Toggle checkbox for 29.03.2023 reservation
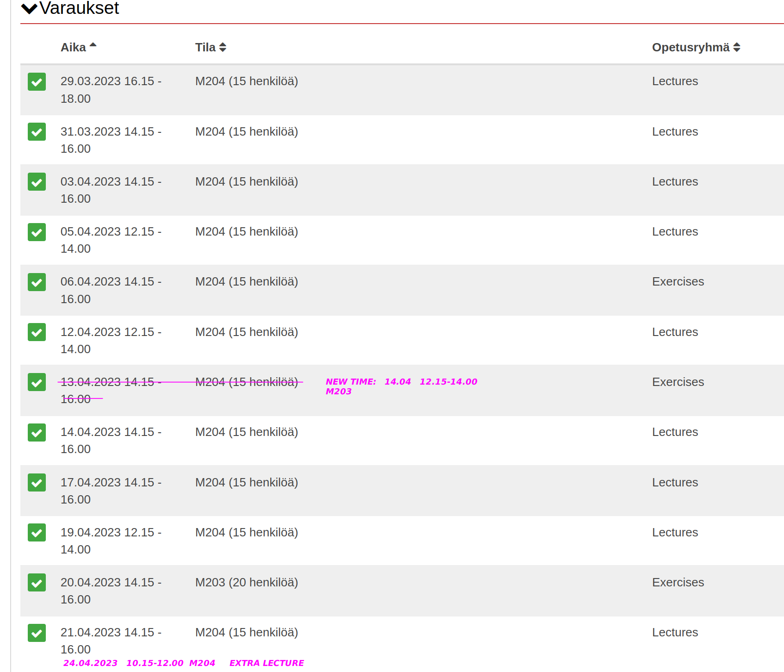784x672 pixels. coord(37,82)
